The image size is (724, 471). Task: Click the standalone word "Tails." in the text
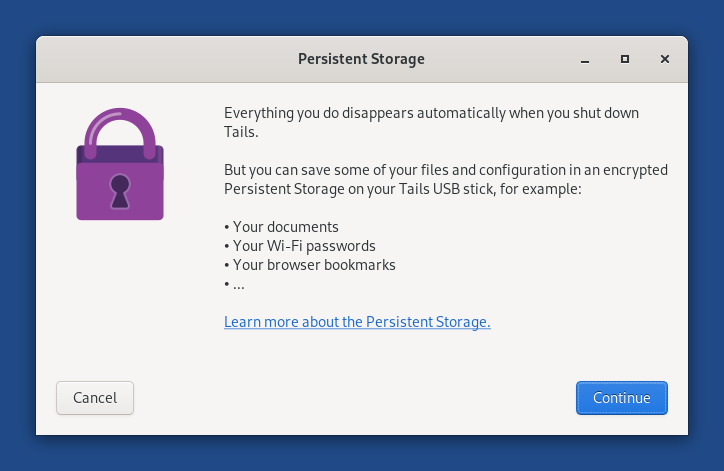click(x=241, y=132)
